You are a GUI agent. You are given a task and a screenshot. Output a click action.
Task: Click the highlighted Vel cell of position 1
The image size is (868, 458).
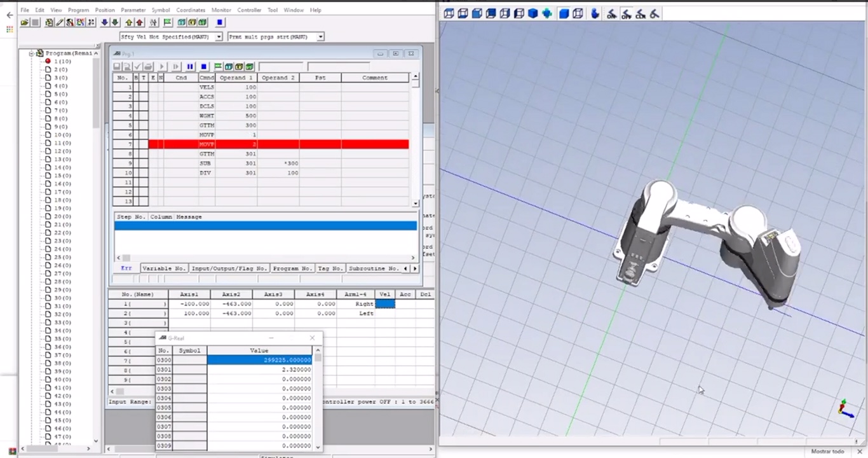[x=385, y=304]
